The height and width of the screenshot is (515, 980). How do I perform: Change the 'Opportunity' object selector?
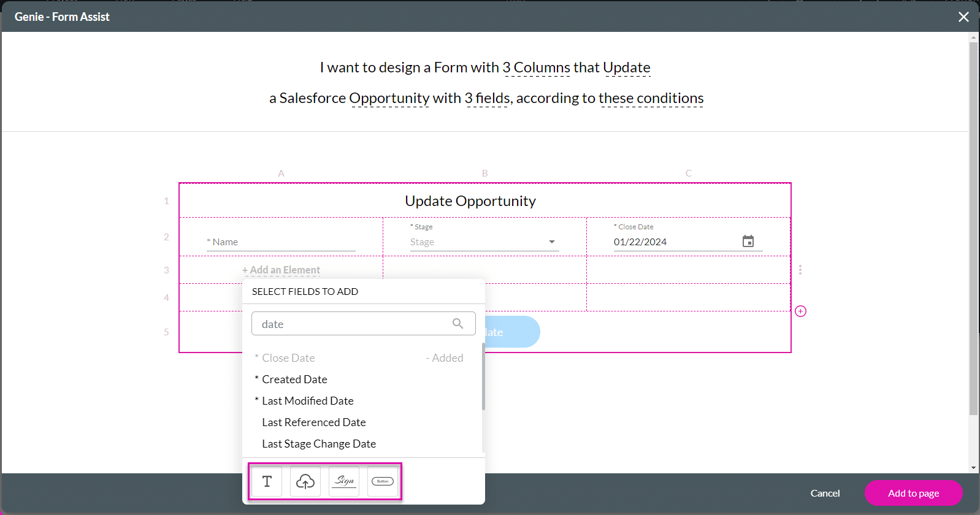[389, 99]
